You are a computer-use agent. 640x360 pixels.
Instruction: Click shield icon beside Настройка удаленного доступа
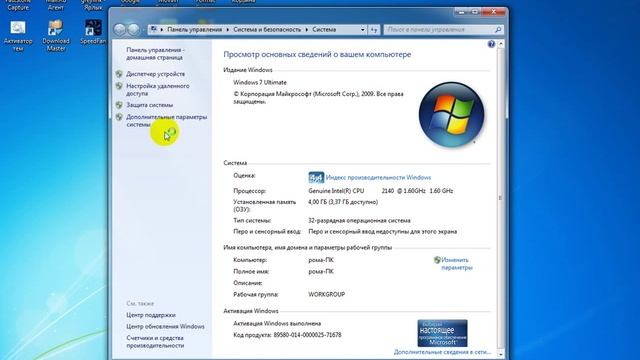tap(119, 86)
